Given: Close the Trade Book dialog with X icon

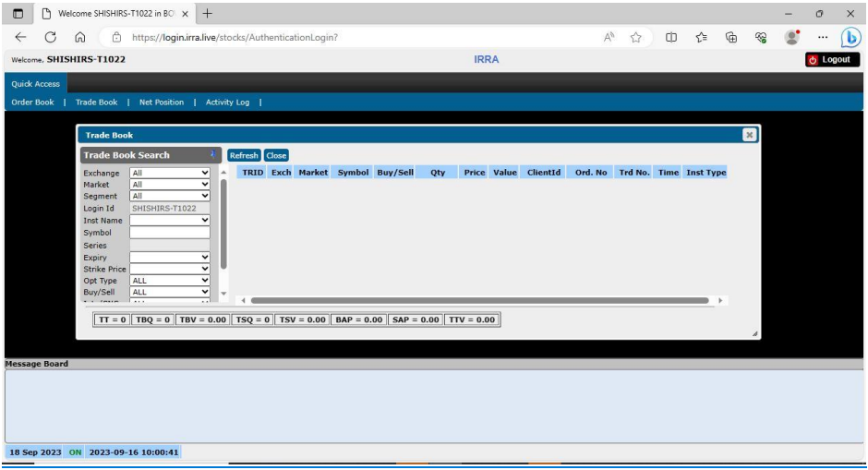Looking at the screenshot, I should coord(750,135).
